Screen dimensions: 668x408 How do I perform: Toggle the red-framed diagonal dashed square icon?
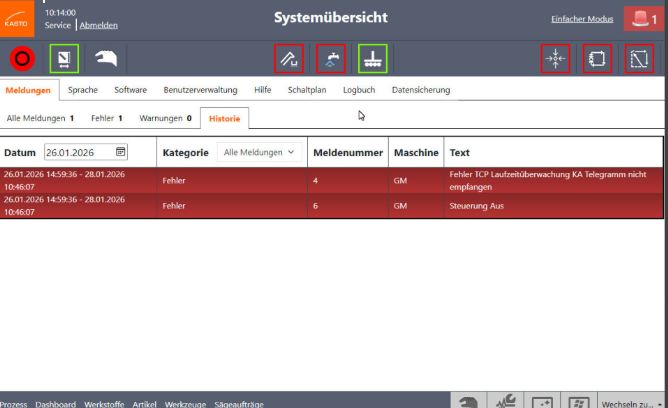click(x=639, y=59)
